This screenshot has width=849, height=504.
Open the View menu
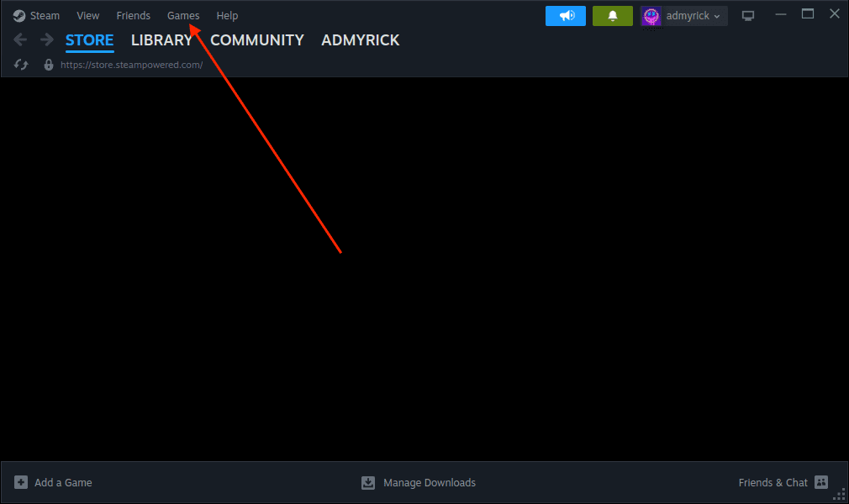pos(87,16)
